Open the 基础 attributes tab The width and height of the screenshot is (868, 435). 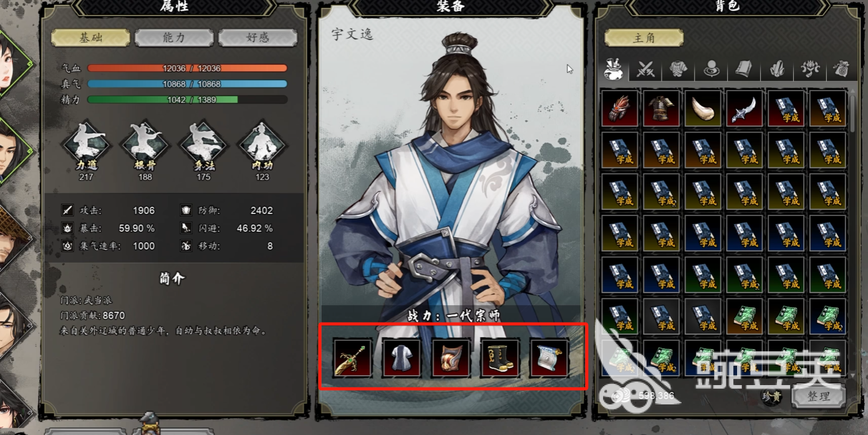pos(90,37)
